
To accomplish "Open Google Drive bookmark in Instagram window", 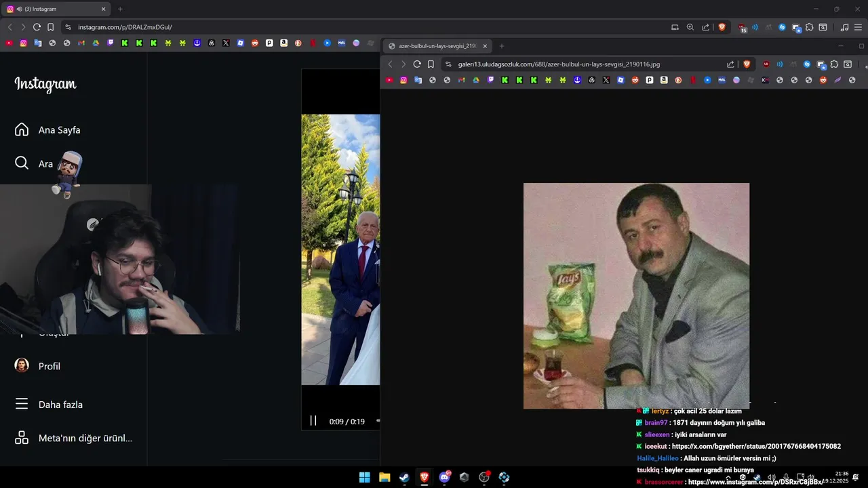I will point(96,43).
